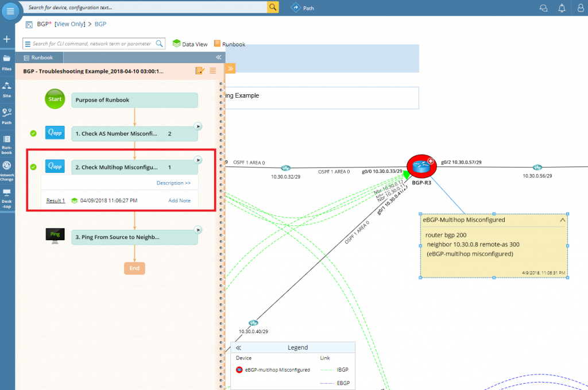Click the yellow search magnifier button
588x390 pixels.
coord(273,7)
